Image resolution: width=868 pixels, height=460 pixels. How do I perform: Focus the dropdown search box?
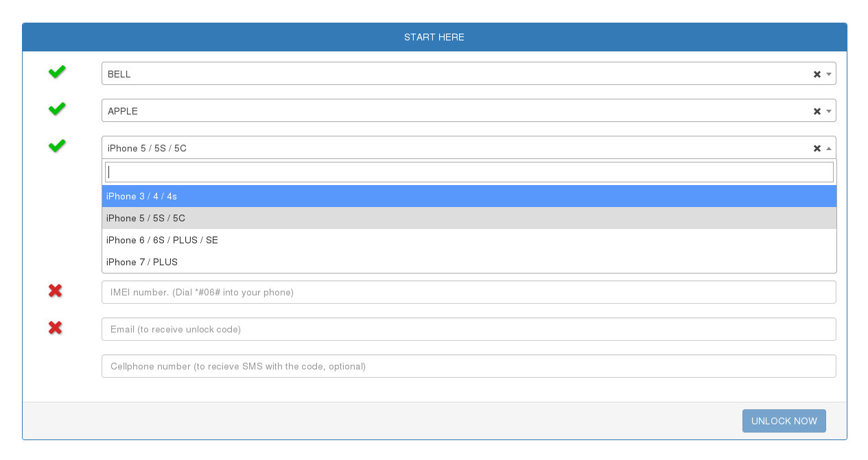(469, 172)
